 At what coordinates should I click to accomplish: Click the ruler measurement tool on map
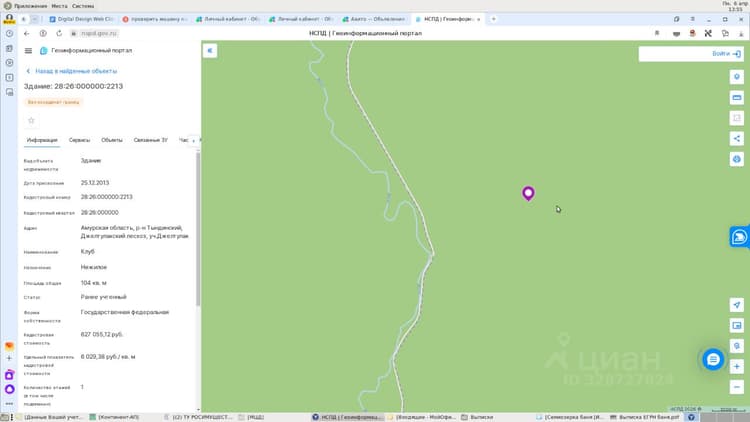pyautogui.click(x=737, y=98)
